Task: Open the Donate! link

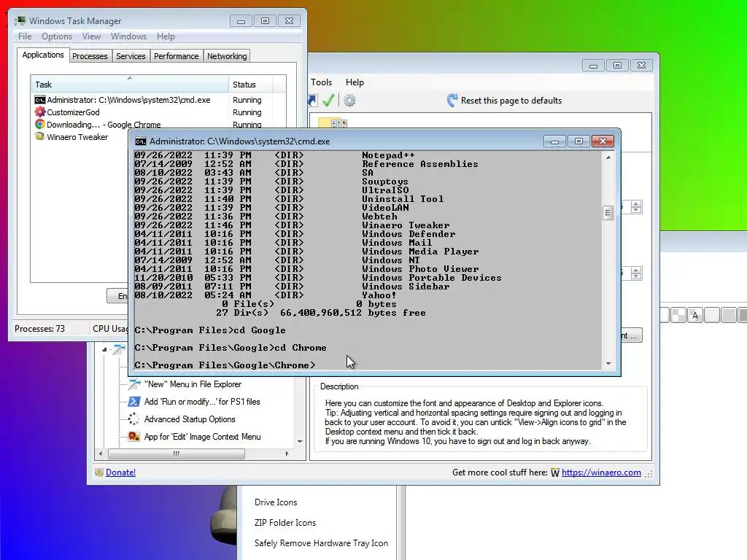Action: (x=120, y=472)
